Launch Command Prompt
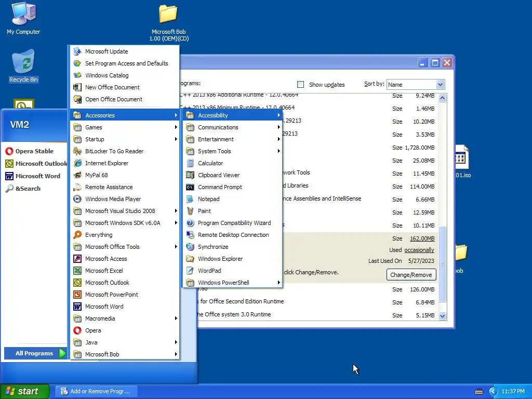532x399 pixels. [233, 187]
